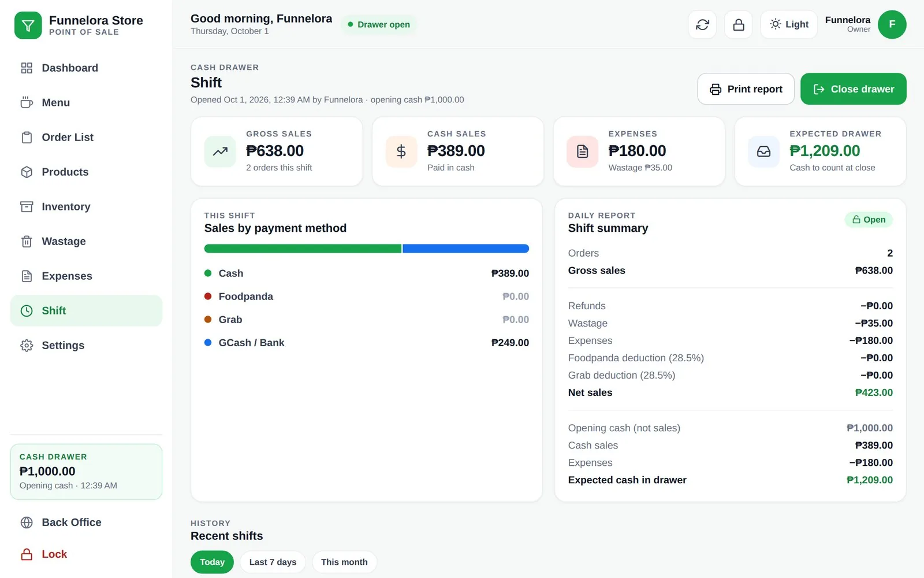Image resolution: width=924 pixels, height=578 pixels.
Task: Click blue GCash segment of payment bar
Action: [x=465, y=249]
